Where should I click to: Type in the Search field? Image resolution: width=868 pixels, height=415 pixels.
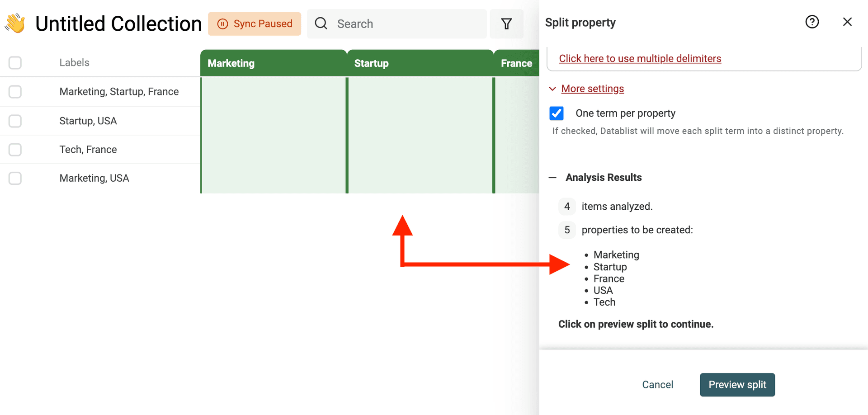pyautogui.click(x=407, y=24)
